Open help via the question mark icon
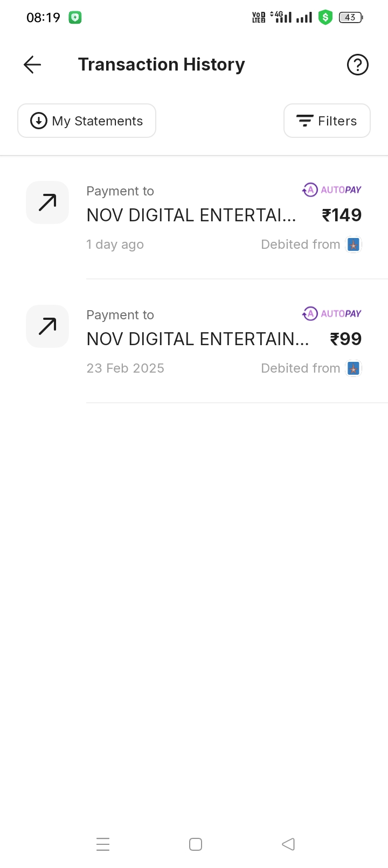Image resolution: width=388 pixels, height=868 pixels. (357, 65)
